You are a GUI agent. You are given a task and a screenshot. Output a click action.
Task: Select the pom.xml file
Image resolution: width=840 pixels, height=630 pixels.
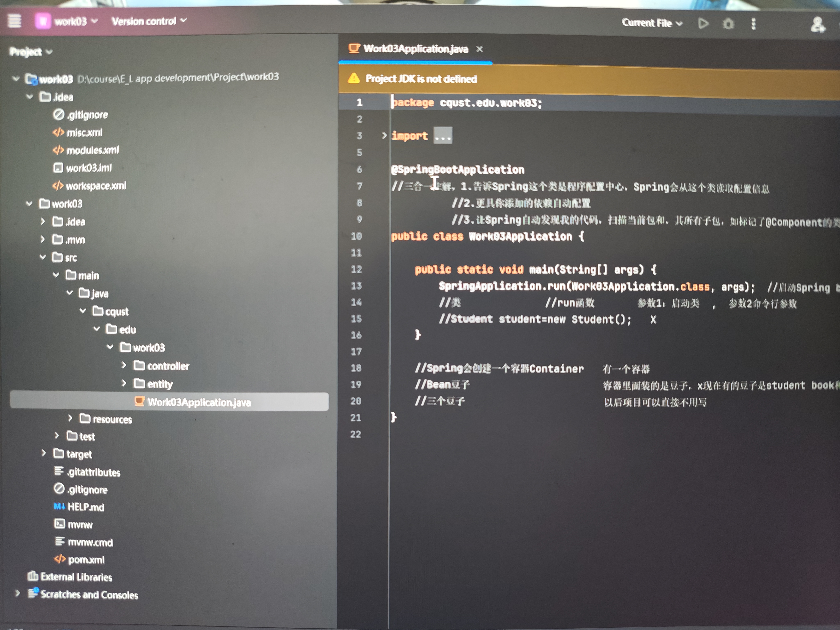(x=86, y=559)
